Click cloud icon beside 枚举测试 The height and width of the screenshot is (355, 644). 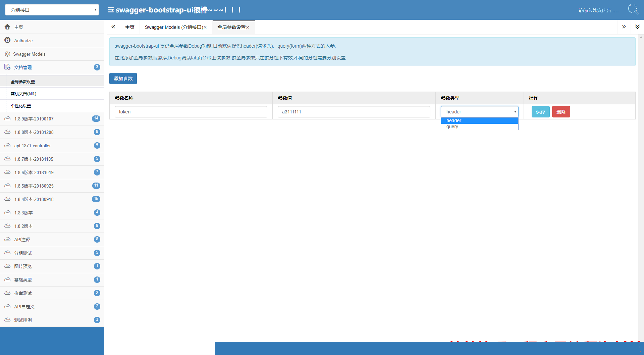pyautogui.click(x=7, y=293)
